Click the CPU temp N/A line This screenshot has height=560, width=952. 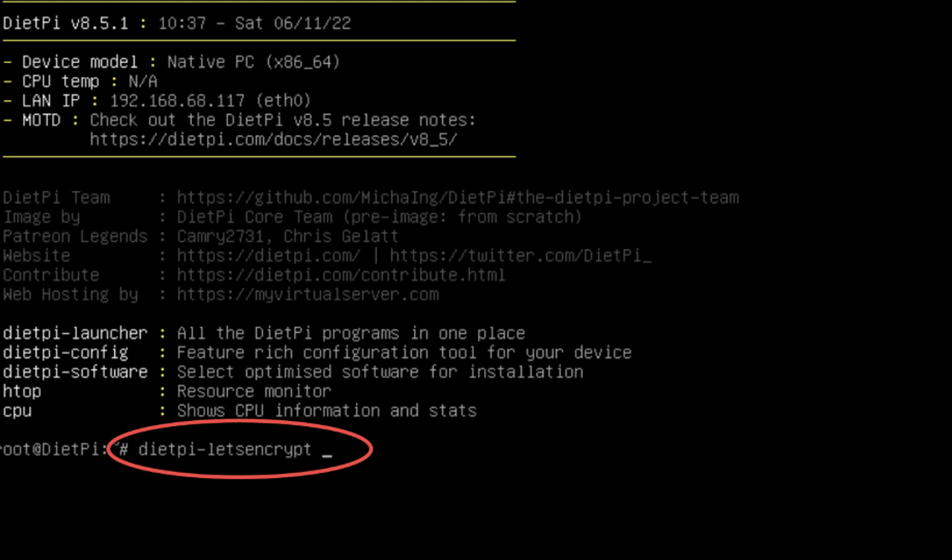click(80, 82)
